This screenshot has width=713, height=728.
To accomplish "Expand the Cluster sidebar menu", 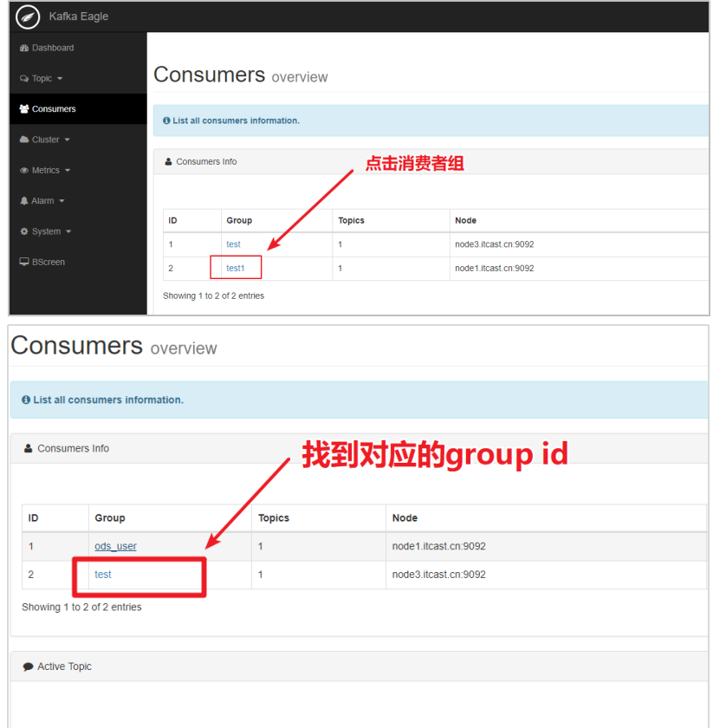I will (46, 140).
